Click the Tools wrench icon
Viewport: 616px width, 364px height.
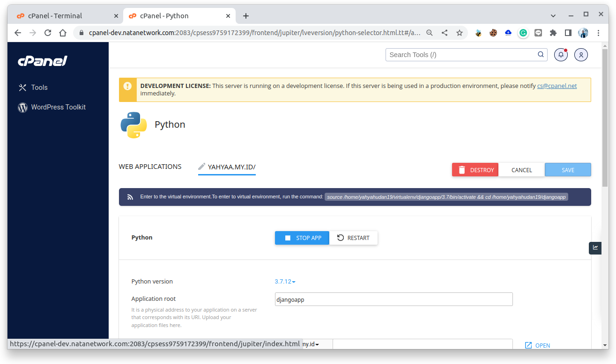click(22, 87)
